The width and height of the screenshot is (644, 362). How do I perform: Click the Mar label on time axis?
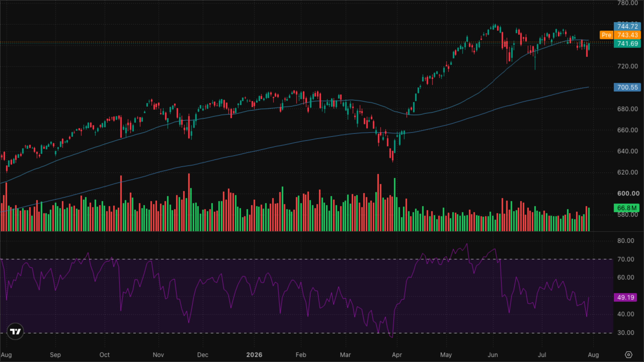point(345,355)
